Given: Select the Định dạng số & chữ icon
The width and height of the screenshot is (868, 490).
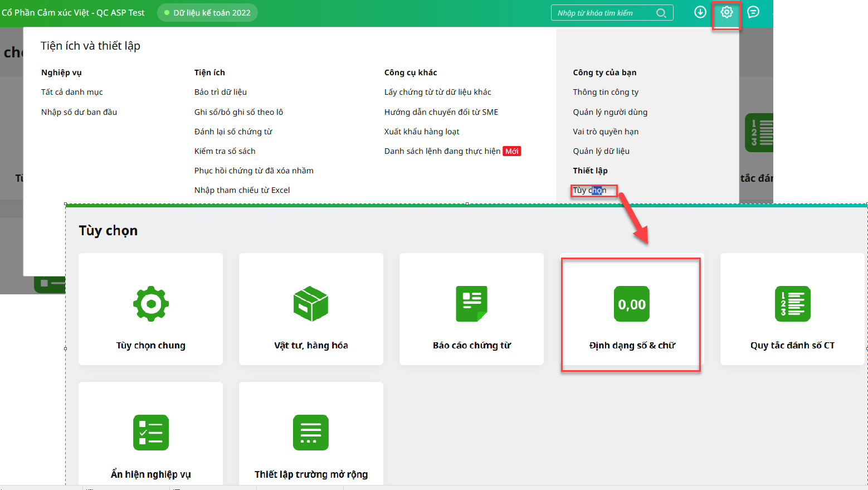Looking at the screenshot, I should pyautogui.click(x=631, y=304).
